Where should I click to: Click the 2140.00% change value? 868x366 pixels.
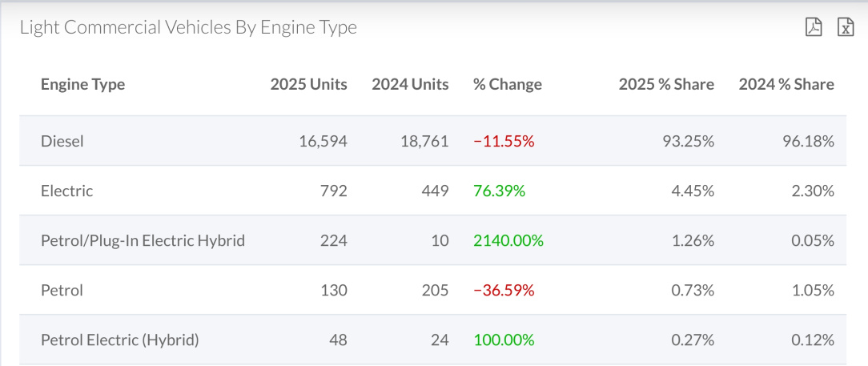click(508, 241)
